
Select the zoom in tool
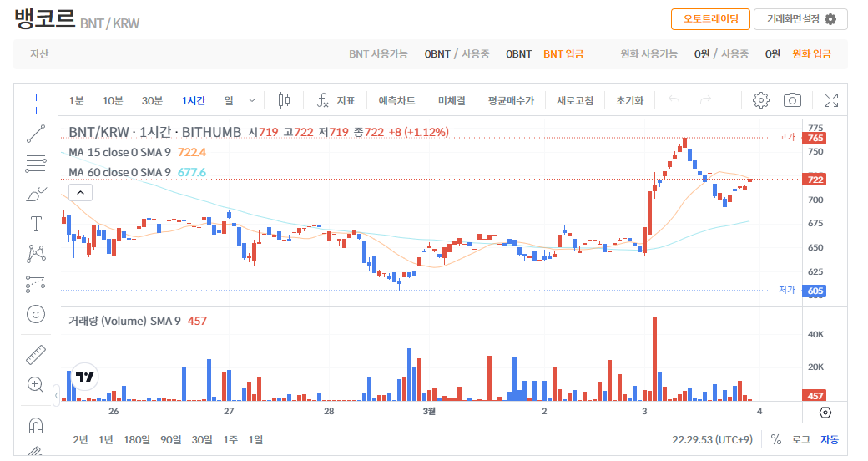[36, 384]
